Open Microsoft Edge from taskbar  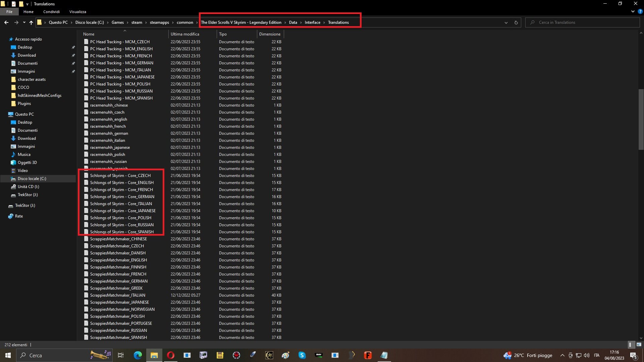[x=138, y=355]
